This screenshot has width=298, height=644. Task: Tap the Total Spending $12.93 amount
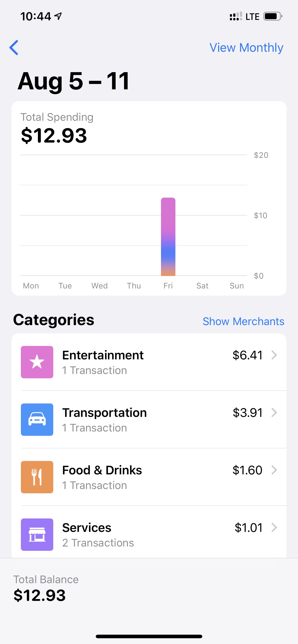coord(54,135)
